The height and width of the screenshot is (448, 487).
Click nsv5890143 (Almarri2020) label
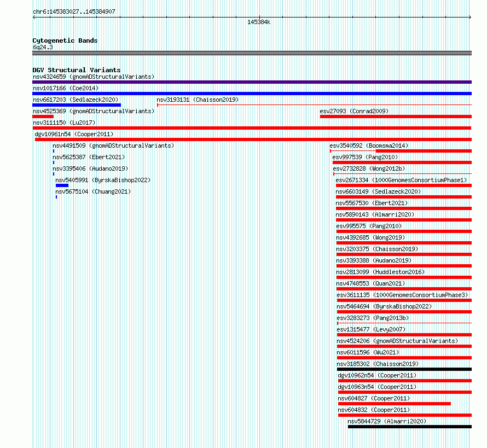pyautogui.click(x=375, y=214)
